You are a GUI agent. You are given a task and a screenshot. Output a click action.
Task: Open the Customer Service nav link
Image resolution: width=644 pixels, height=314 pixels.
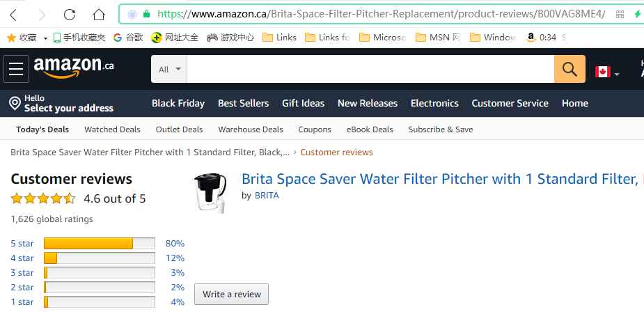510,103
